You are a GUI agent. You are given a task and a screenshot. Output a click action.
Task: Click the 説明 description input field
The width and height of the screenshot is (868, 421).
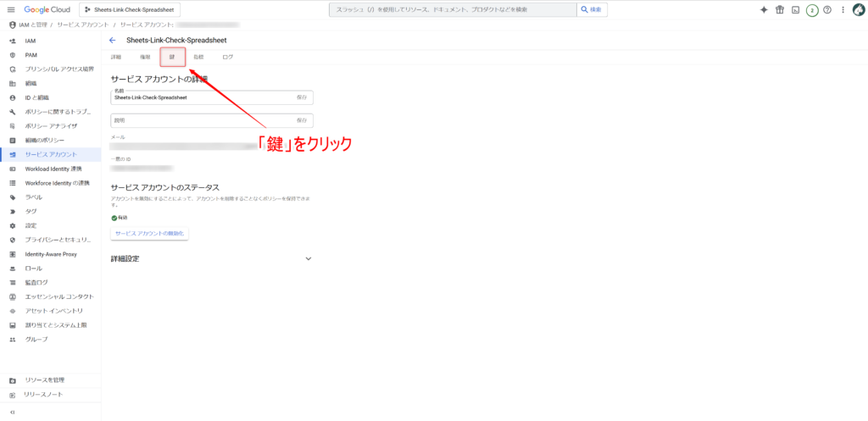[x=202, y=120]
